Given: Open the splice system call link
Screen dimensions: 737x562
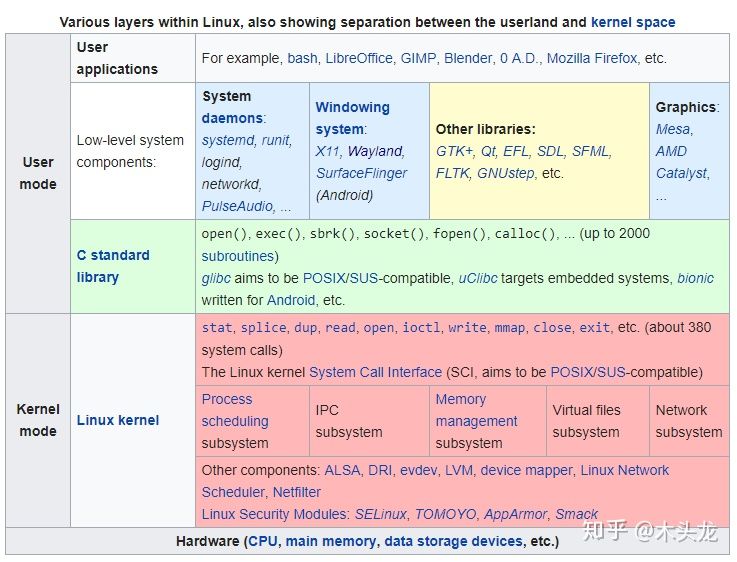Looking at the screenshot, I should coord(263,328).
